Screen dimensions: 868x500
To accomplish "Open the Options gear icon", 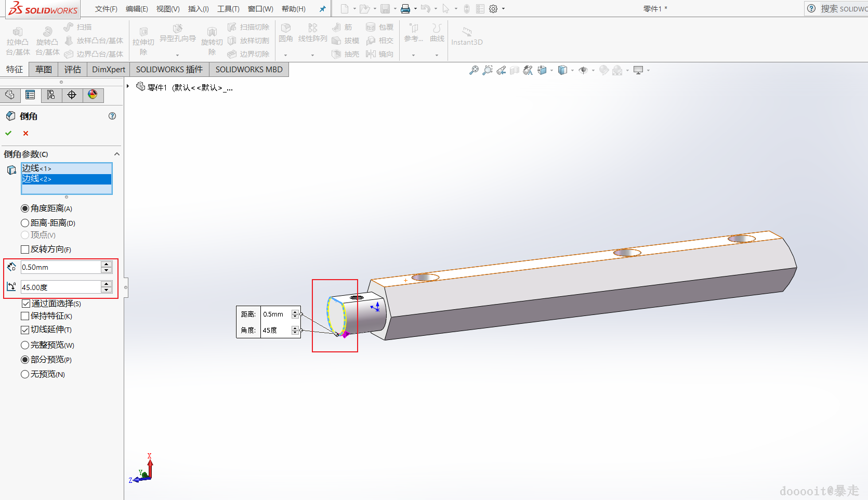I will [x=493, y=9].
